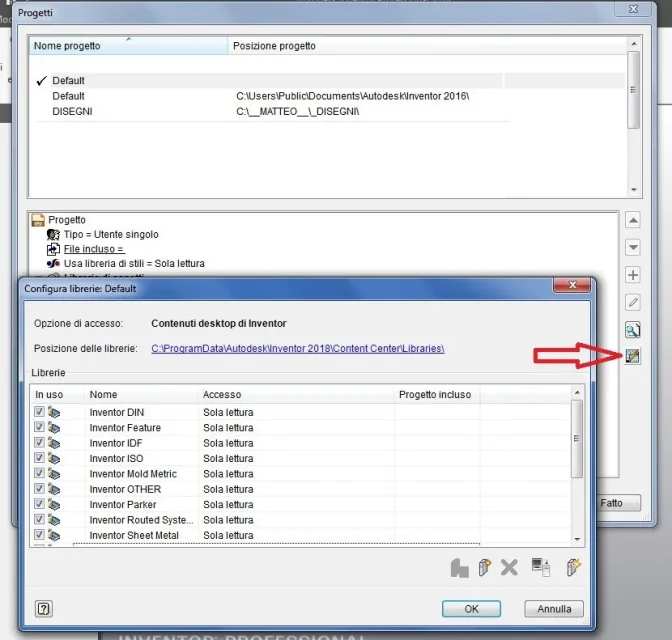Uncheck the Inventor Sheet Metal checkbox
Viewport: 672px width, 640px height.
tap(39, 535)
